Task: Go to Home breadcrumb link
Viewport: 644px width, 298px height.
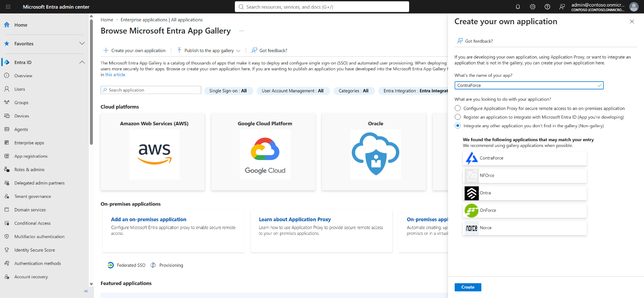Action: pyautogui.click(x=107, y=20)
